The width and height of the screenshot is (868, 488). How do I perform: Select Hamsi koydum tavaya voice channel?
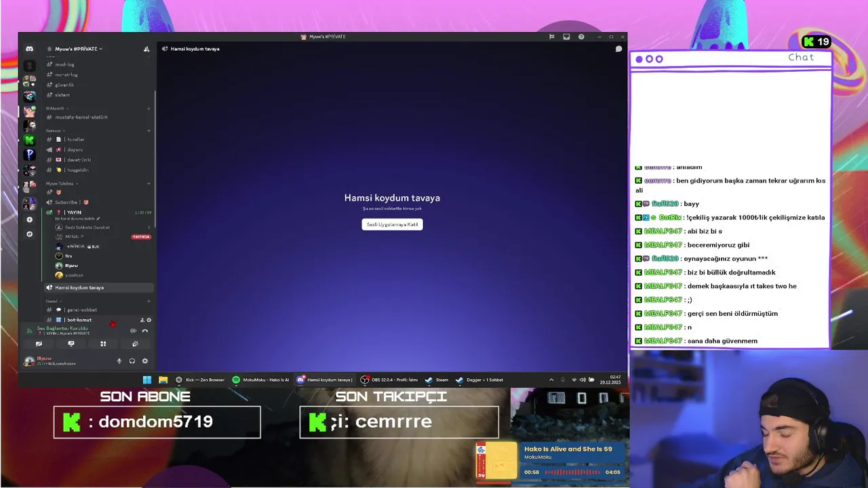[99, 287]
